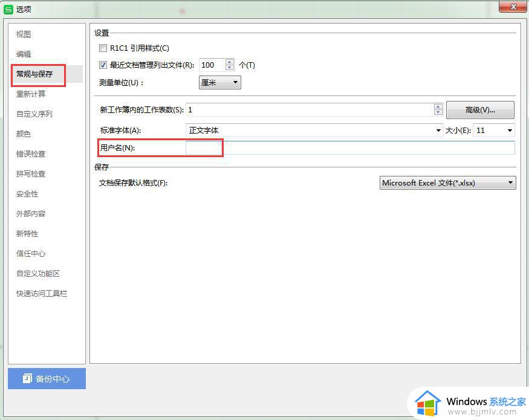Open the 自定义功能区 category
529x420 pixels.
[x=37, y=273]
